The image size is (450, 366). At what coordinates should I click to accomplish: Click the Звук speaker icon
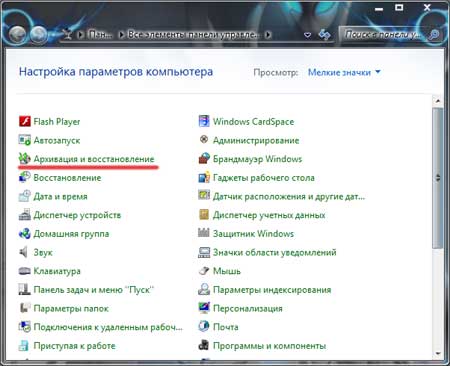pyautogui.click(x=24, y=252)
